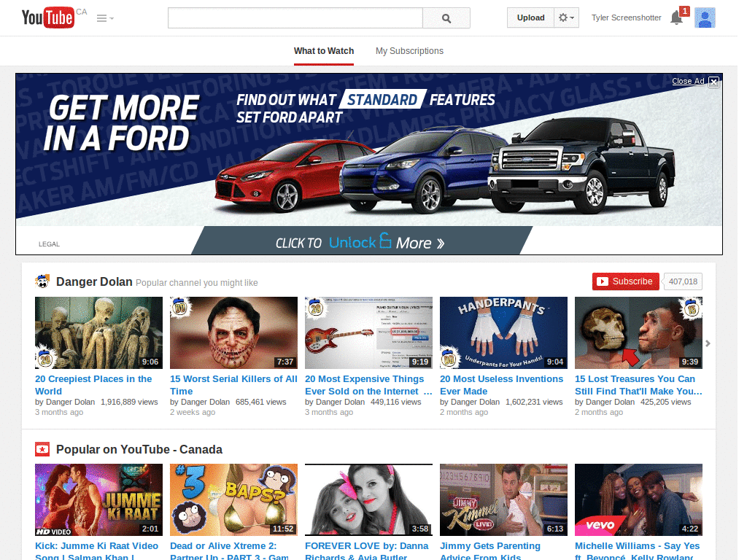Open 15 Worst Serial Killers thumbnail
Screen dimensions: 747x560
tap(233, 332)
